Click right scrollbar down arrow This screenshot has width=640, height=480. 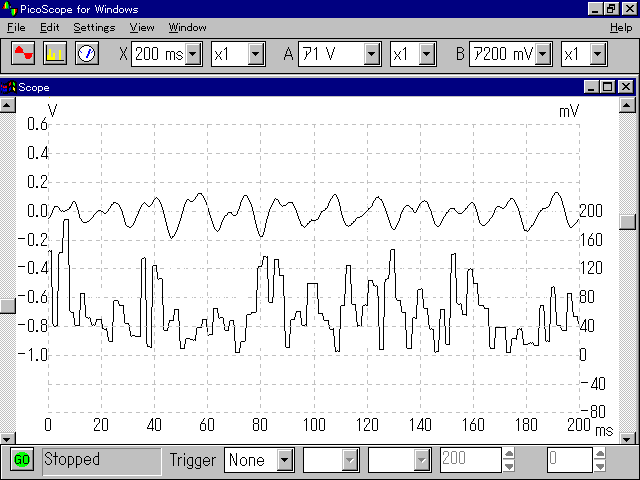coord(627,439)
